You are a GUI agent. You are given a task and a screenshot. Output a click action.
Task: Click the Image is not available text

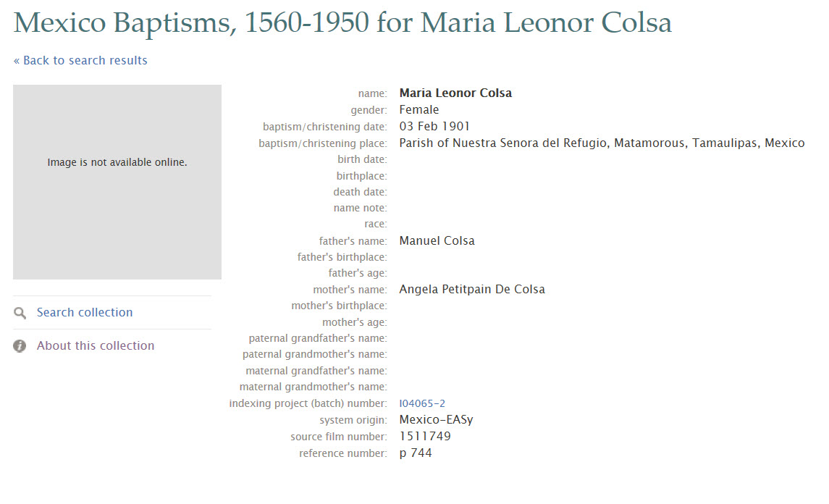tap(117, 162)
